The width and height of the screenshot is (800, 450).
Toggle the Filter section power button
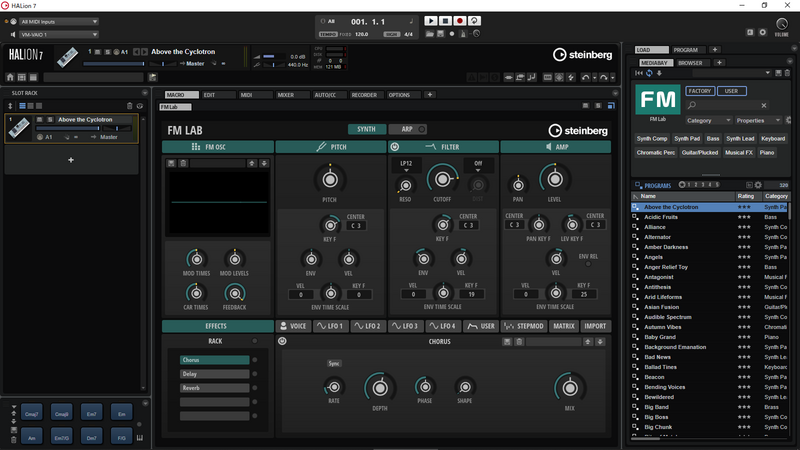click(x=394, y=147)
